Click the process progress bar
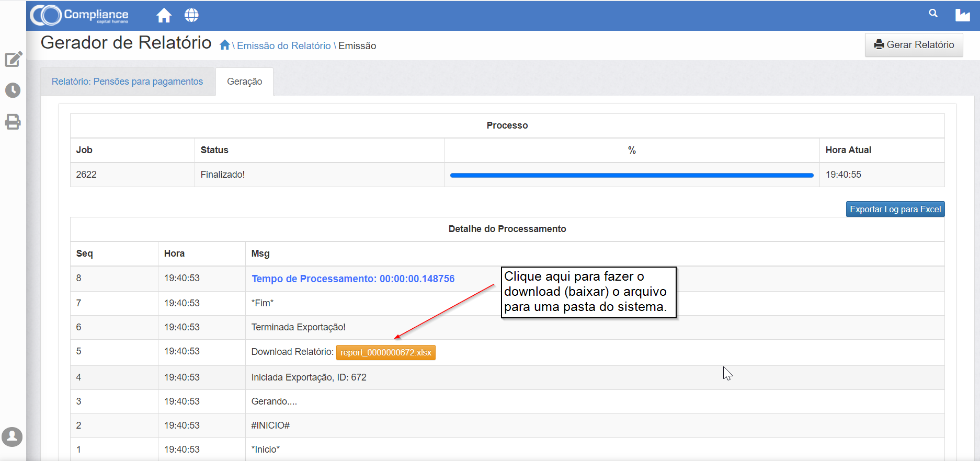980x461 pixels. (632, 175)
